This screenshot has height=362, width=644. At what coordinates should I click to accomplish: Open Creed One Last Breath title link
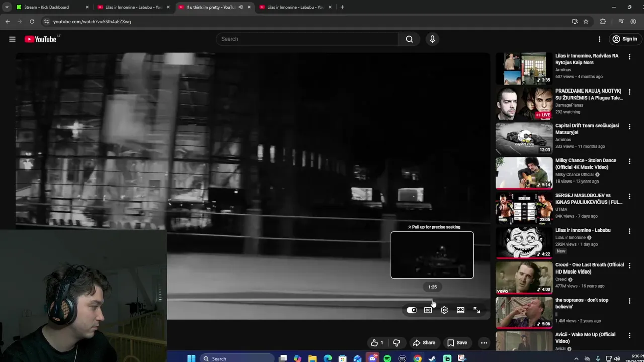tap(590, 268)
